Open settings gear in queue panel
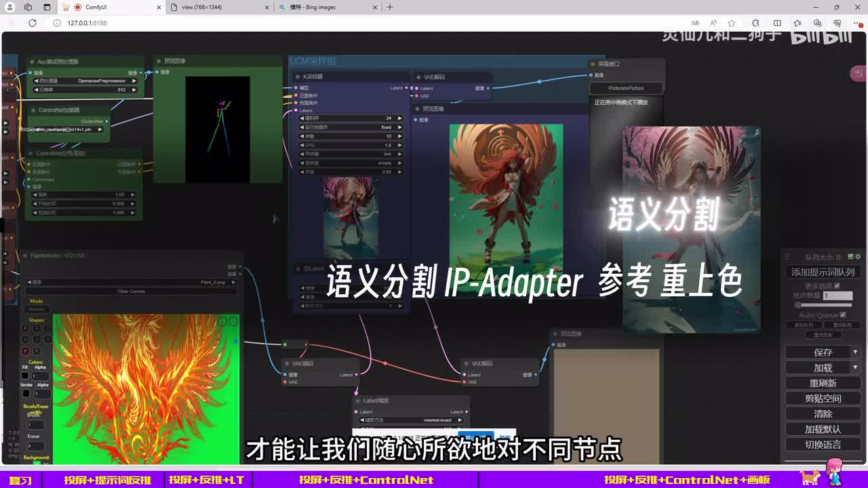This screenshot has height=488, width=868. pyautogui.click(x=858, y=257)
